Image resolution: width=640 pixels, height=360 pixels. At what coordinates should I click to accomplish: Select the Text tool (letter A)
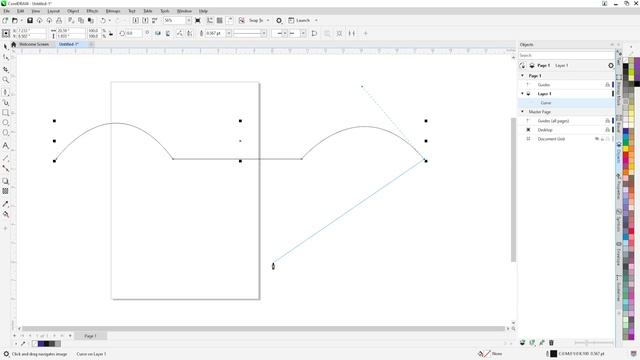pos(6,145)
